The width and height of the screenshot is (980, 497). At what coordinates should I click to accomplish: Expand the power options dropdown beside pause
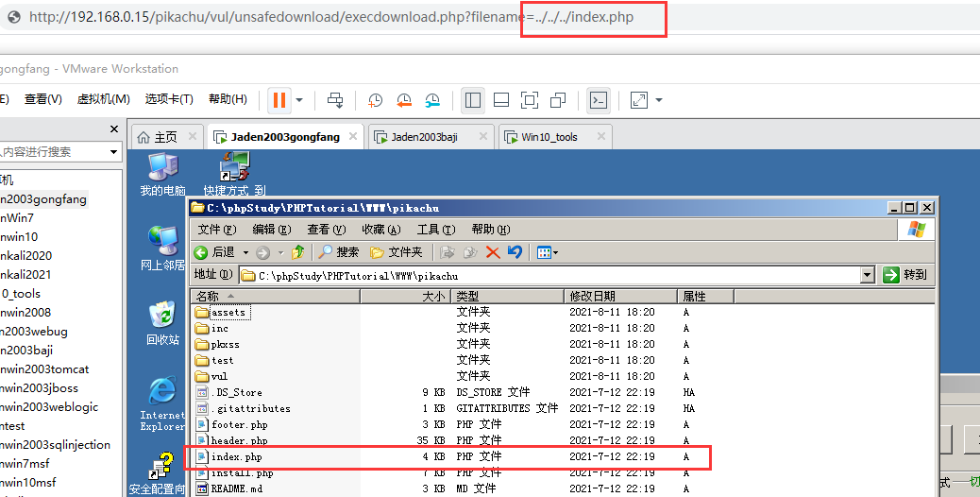(x=299, y=100)
